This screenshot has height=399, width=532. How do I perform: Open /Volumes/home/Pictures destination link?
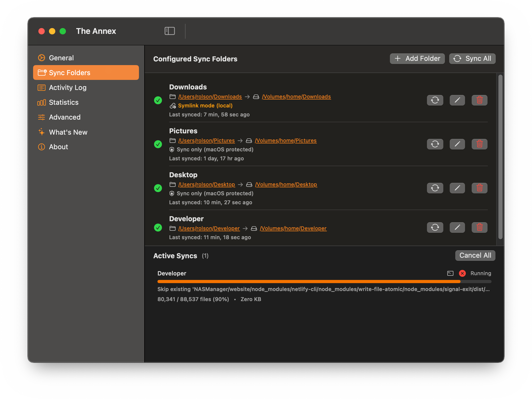click(x=286, y=140)
